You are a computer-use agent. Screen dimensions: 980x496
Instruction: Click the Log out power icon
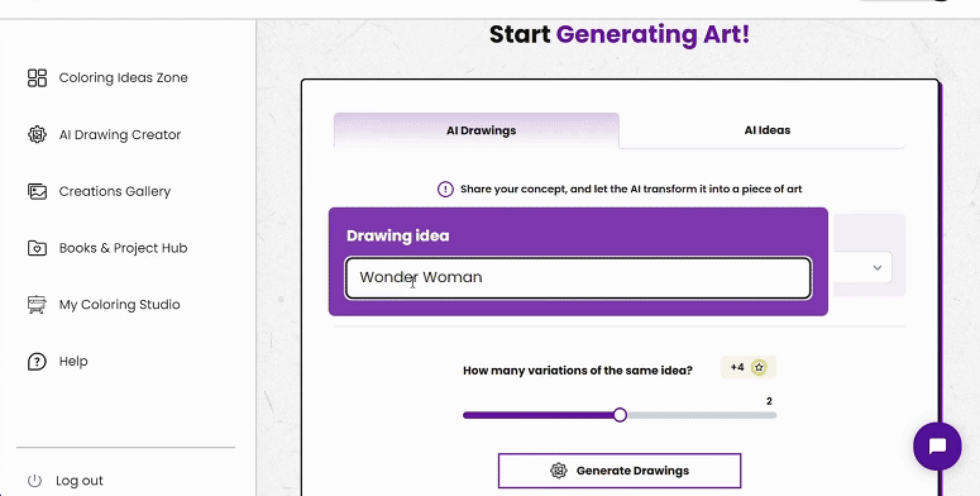[x=35, y=481]
